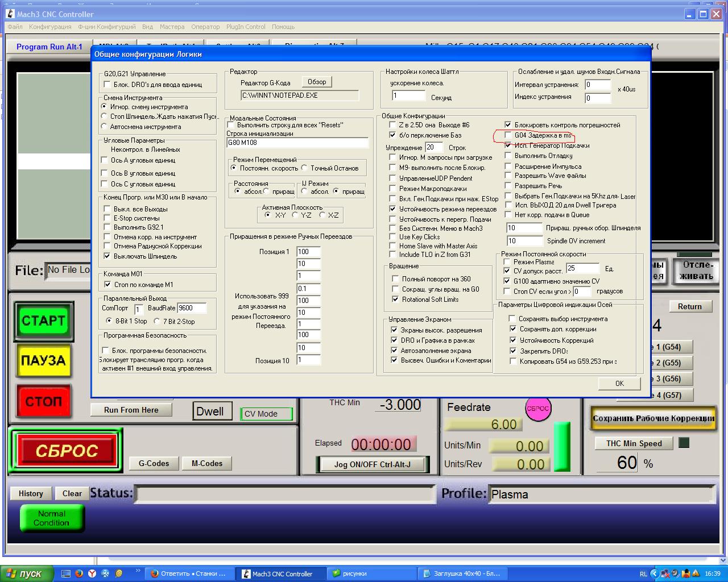
Task: Click the large red СБРОС reset button
Action: tap(67, 451)
